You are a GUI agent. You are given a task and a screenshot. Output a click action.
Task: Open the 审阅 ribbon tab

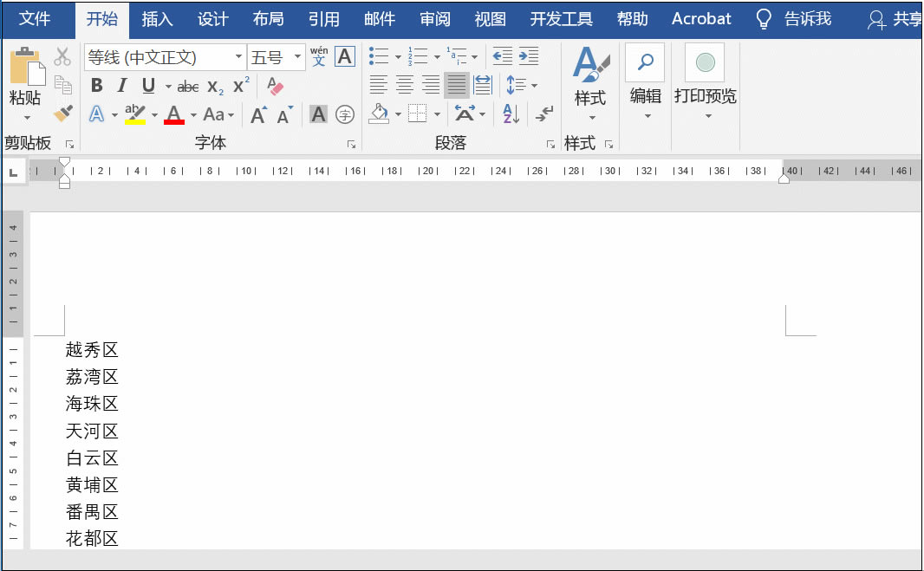click(x=434, y=18)
